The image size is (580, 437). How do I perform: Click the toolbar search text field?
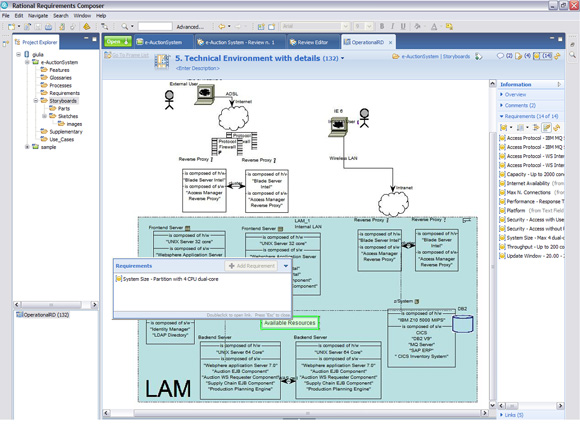pos(155,26)
